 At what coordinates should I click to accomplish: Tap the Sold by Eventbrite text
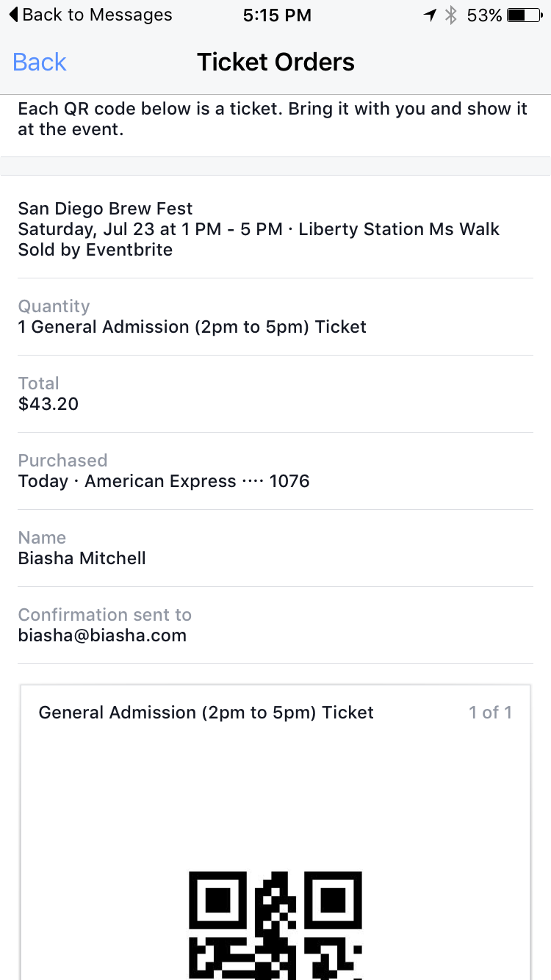pyautogui.click(x=96, y=250)
